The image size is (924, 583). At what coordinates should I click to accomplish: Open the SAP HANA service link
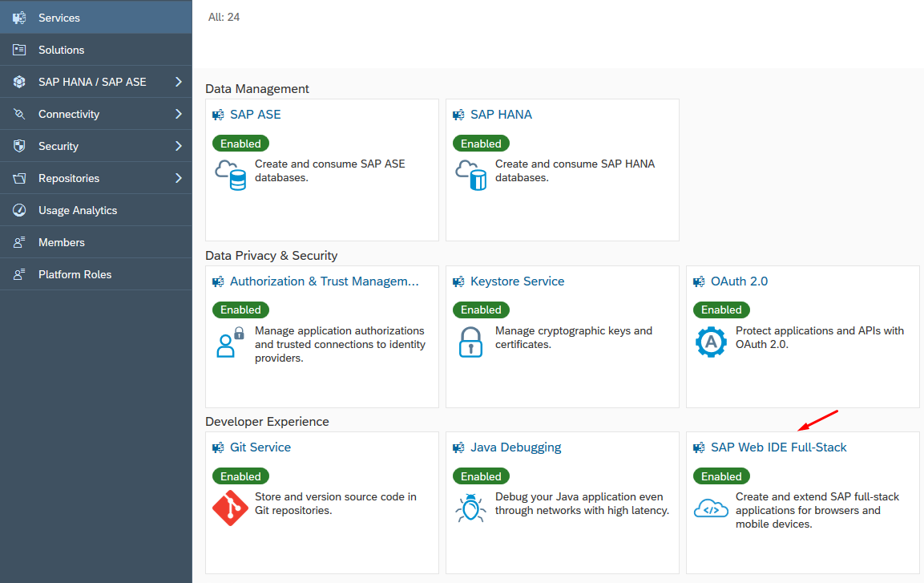501,115
